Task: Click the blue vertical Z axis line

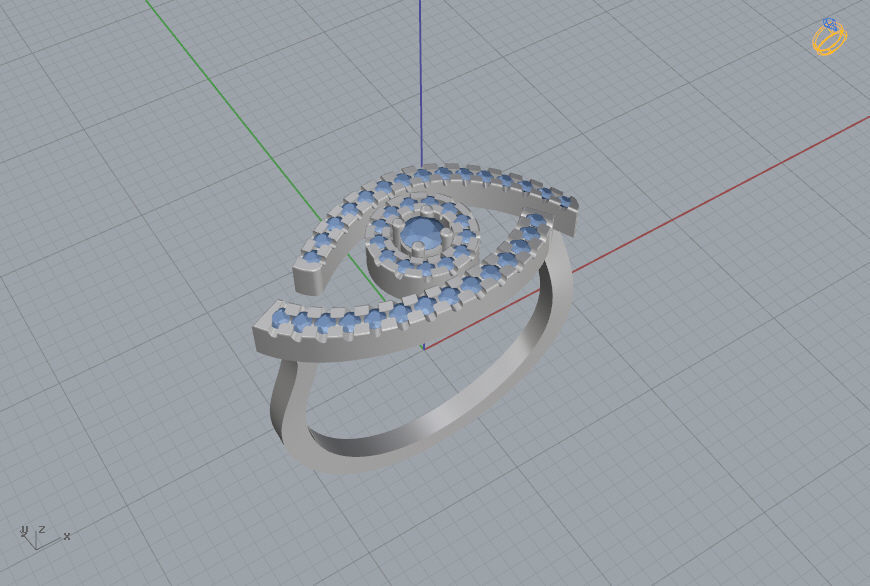Action: (x=421, y=83)
